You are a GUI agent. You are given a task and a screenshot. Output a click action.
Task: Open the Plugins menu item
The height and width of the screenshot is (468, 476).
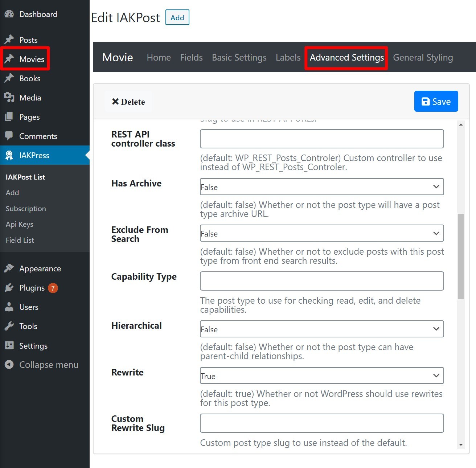[x=45, y=288]
